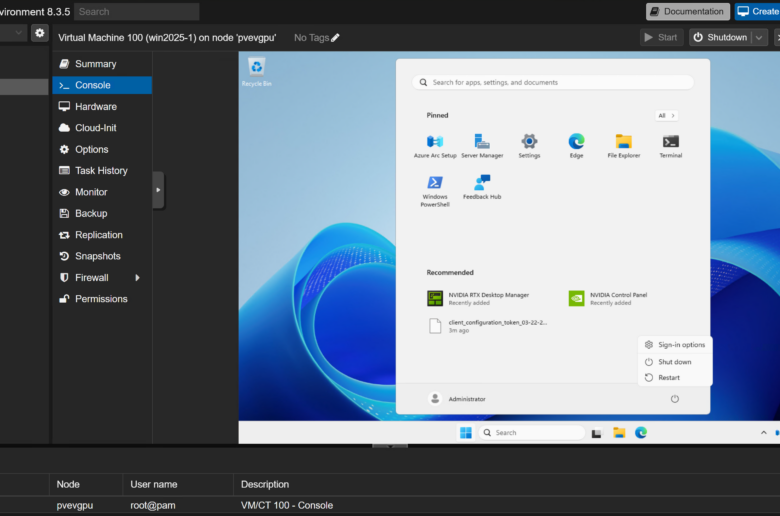Open NVIDIA RTX Desktop Manager

point(478,299)
